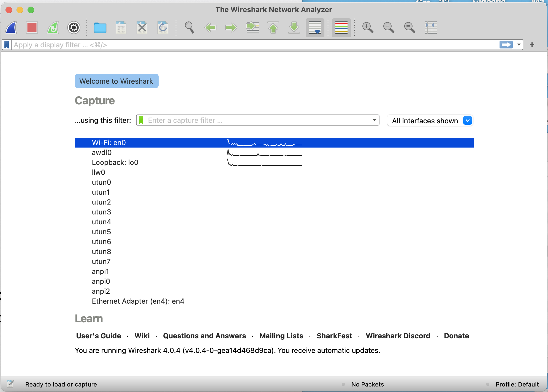Click the Wiki menu item
The height and width of the screenshot is (392, 548).
click(142, 336)
